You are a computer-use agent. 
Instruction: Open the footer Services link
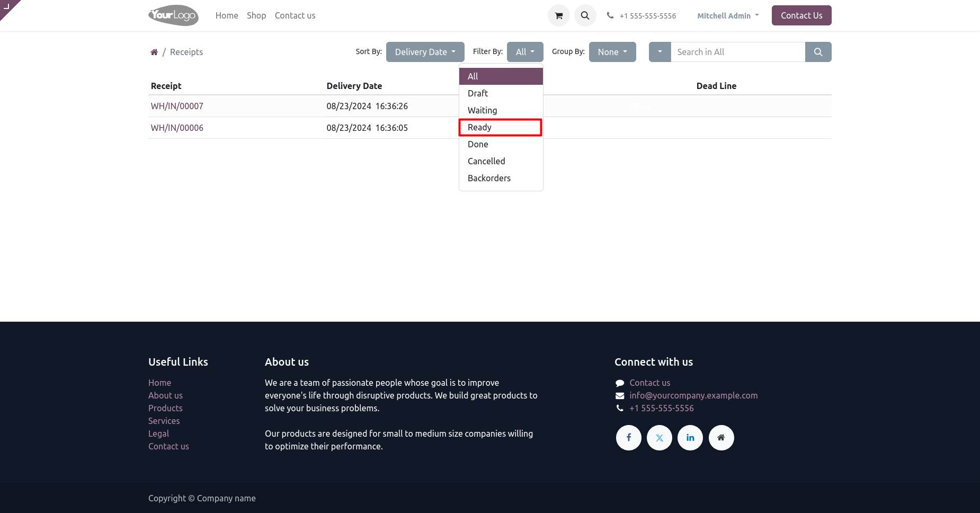click(x=164, y=421)
